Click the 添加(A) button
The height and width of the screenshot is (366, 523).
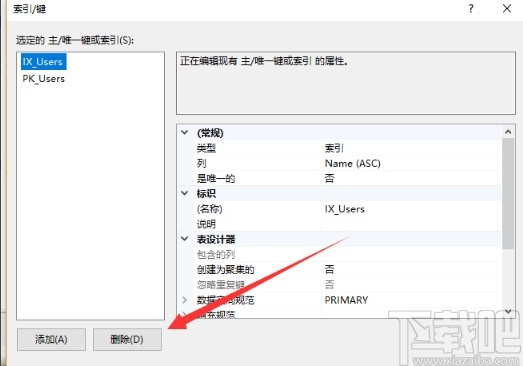click(51, 339)
